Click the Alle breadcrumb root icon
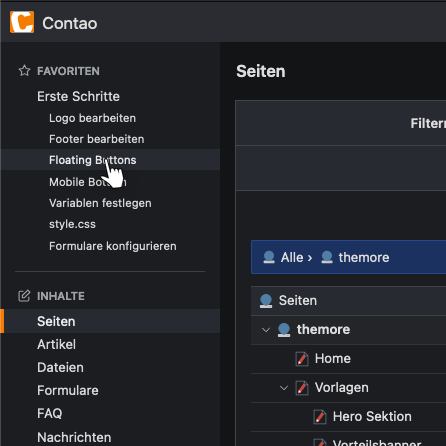This screenshot has height=446, width=446. 269,257
